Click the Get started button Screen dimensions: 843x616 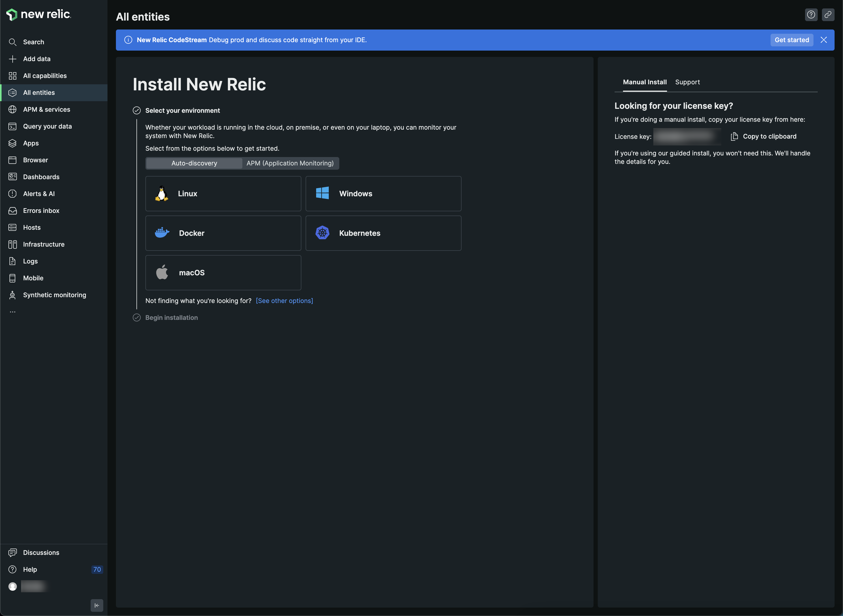(x=792, y=40)
